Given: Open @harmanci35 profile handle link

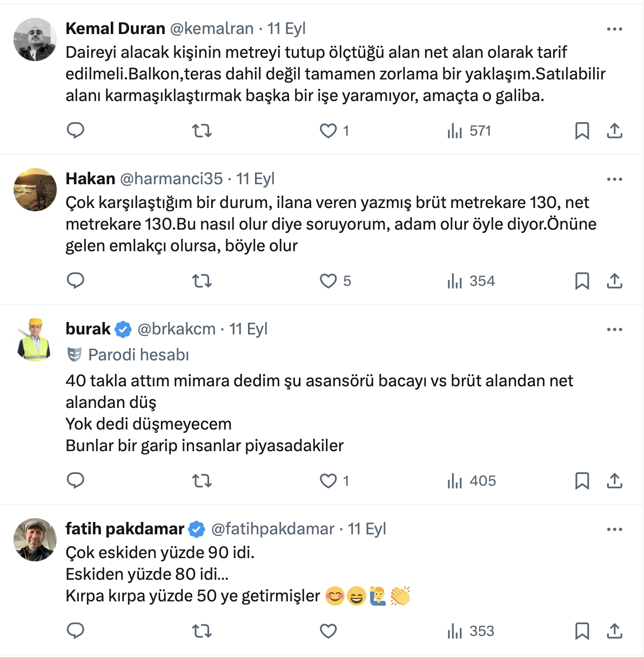Looking at the screenshot, I should [171, 179].
